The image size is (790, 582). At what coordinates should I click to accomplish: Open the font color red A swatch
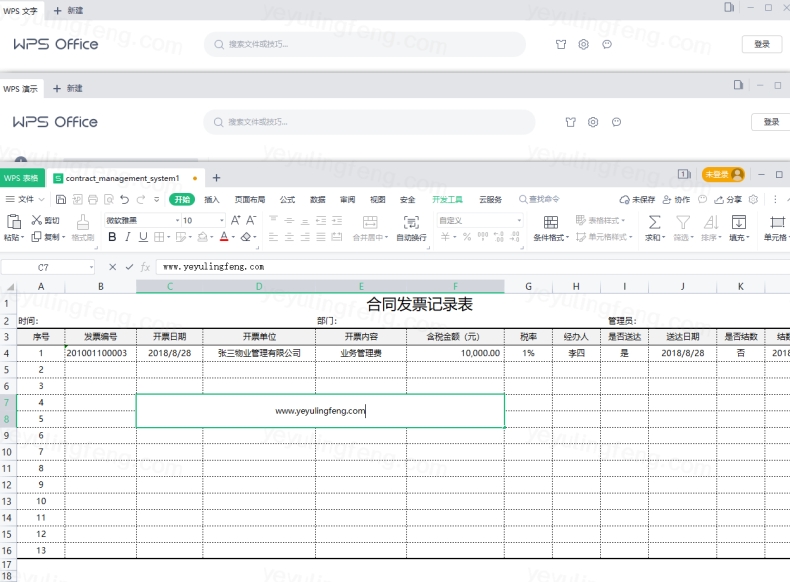[x=224, y=237]
